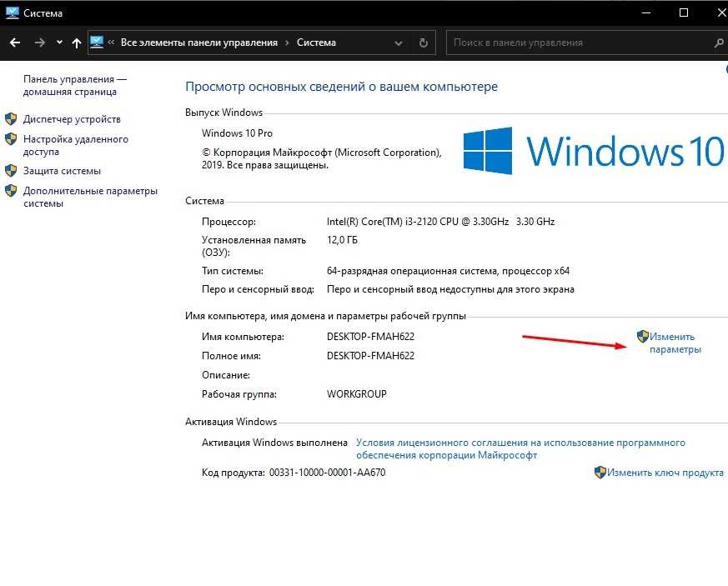Image resolution: width=728 pixels, height=586 pixels.
Task: Select the processor 'Intel(R) Core(TM) i3-2120' value
Action: click(x=440, y=222)
